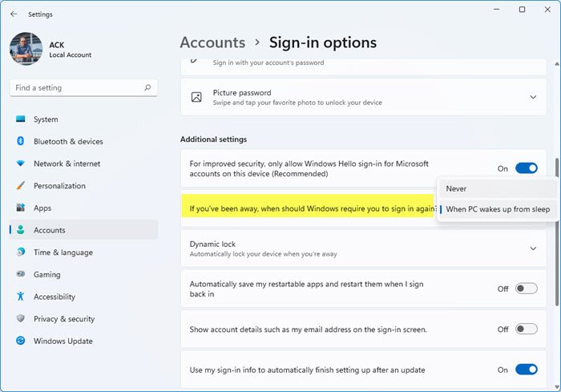Disable sign-in info after update toggle

527,370
